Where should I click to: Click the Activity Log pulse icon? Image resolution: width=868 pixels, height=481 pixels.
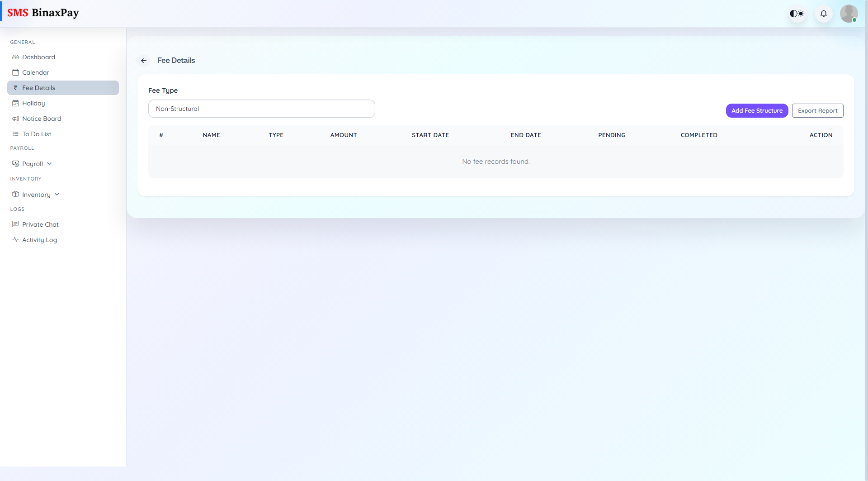pos(15,240)
